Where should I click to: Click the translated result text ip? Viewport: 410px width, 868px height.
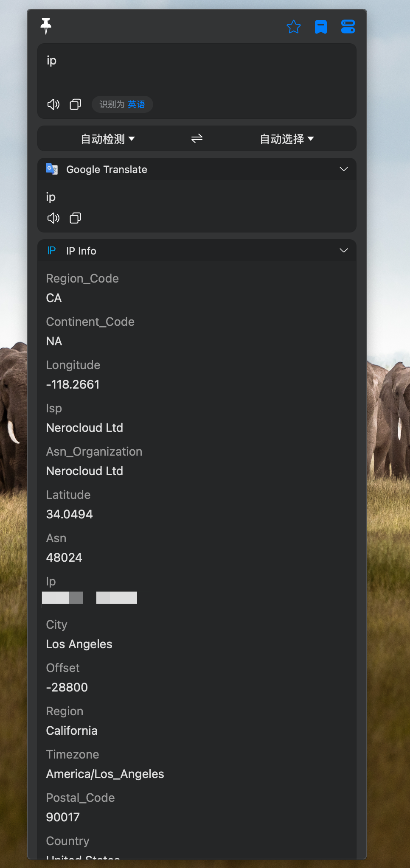point(51,197)
